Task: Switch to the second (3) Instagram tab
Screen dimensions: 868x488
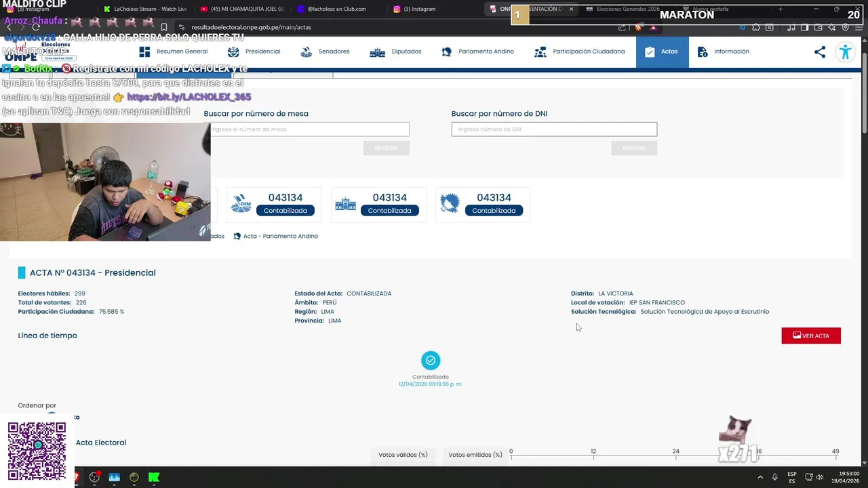Action: point(415,9)
